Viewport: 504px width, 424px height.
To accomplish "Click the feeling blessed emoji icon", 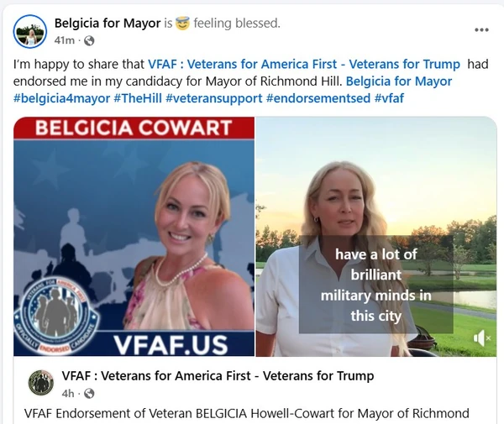I will (x=182, y=24).
